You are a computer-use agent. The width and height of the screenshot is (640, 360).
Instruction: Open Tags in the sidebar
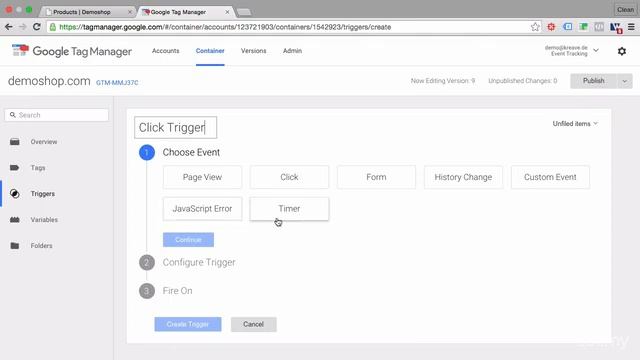click(x=38, y=168)
